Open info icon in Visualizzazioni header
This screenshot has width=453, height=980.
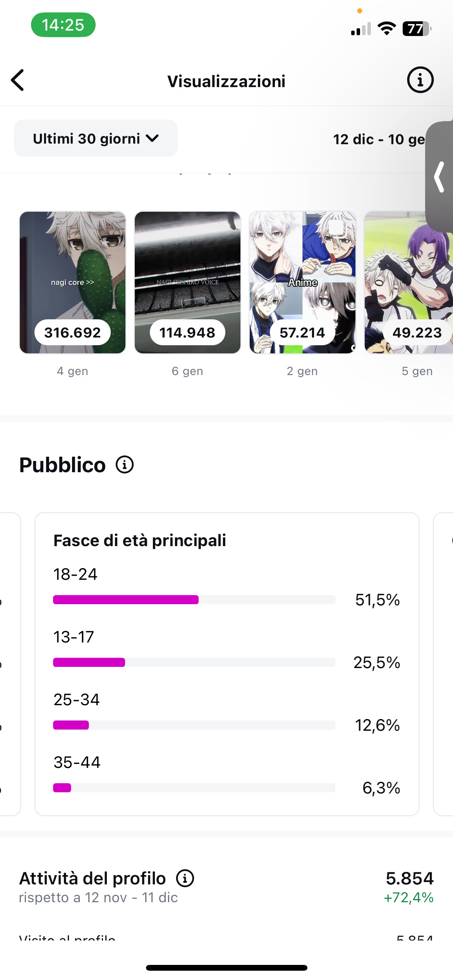coord(420,80)
